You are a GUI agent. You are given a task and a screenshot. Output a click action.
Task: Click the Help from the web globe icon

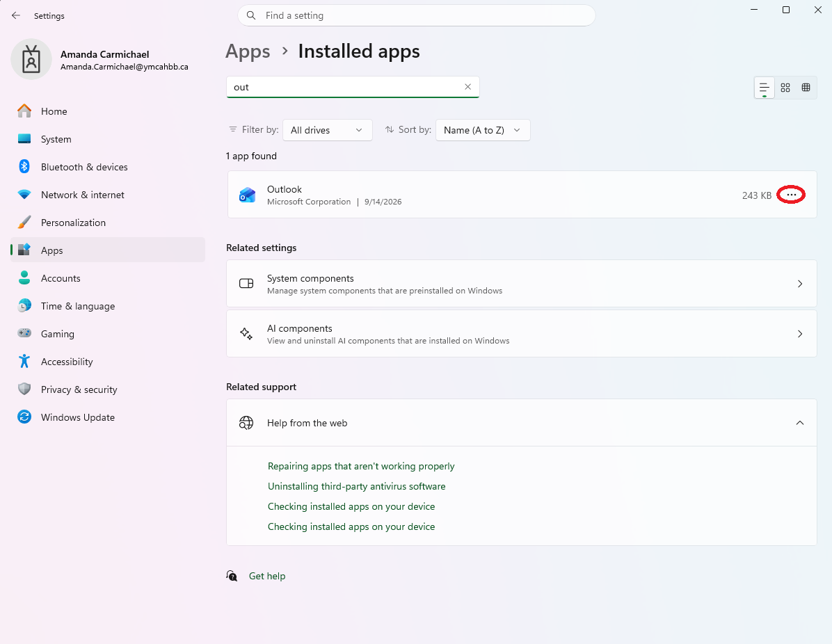click(x=246, y=423)
